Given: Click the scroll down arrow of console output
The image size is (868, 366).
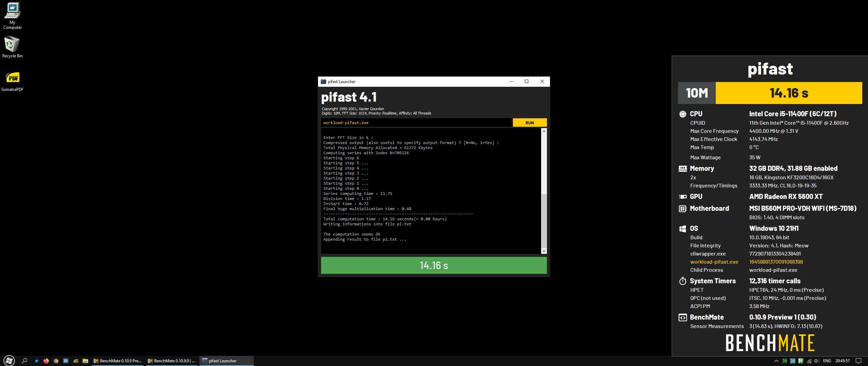Looking at the screenshot, I should pos(544,251).
